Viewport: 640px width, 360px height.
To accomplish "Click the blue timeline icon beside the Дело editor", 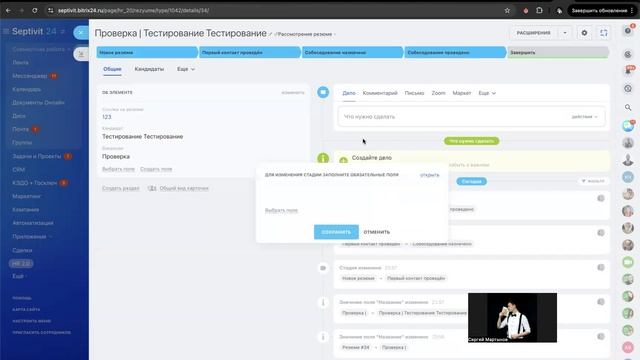I will pos(323,92).
